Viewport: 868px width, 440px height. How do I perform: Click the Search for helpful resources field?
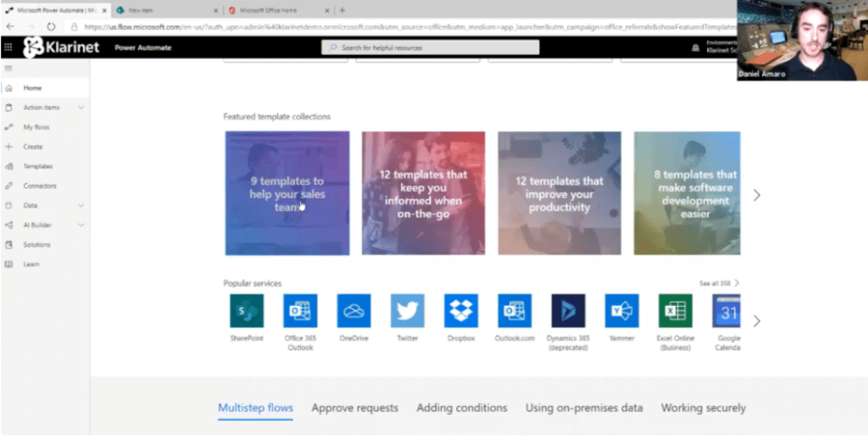click(430, 47)
